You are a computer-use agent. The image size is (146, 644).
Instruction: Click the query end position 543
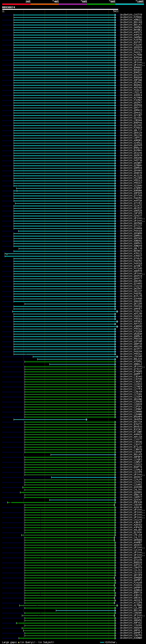click(x=115, y=11)
